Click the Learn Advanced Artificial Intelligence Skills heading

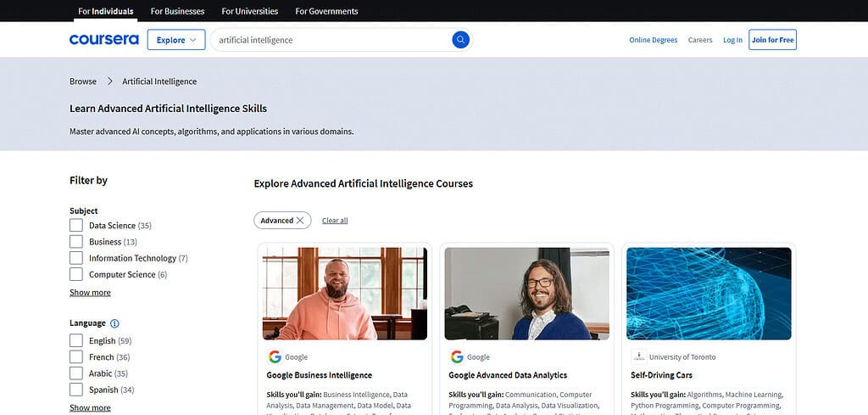pyautogui.click(x=169, y=109)
